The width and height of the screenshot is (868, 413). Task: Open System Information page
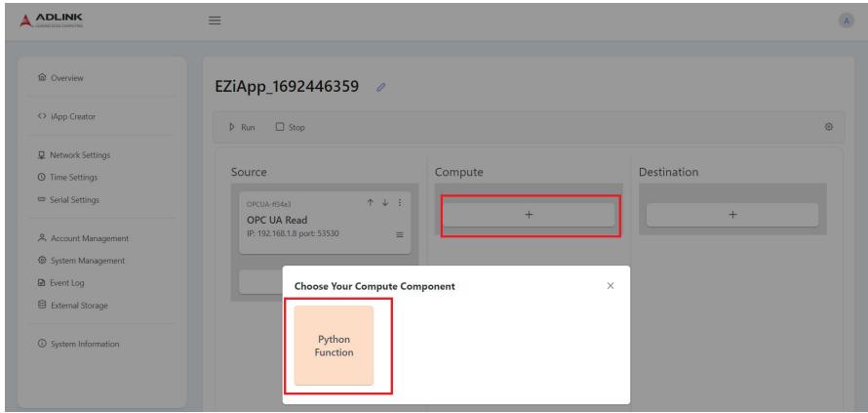(x=78, y=345)
